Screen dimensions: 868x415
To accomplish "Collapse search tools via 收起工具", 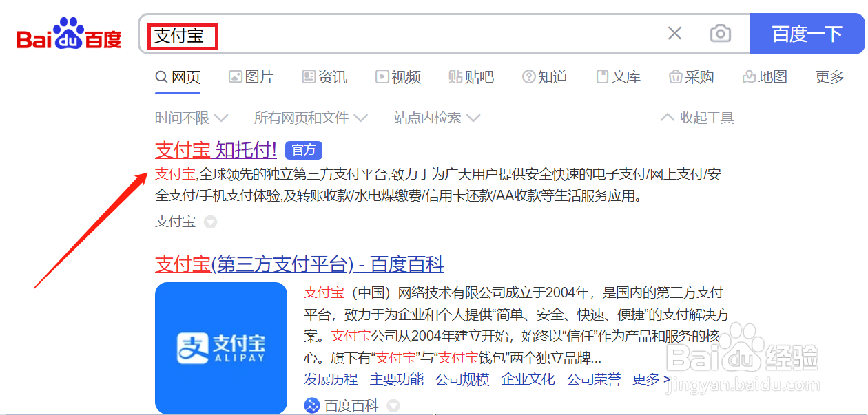I will pyautogui.click(x=697, y=118).
